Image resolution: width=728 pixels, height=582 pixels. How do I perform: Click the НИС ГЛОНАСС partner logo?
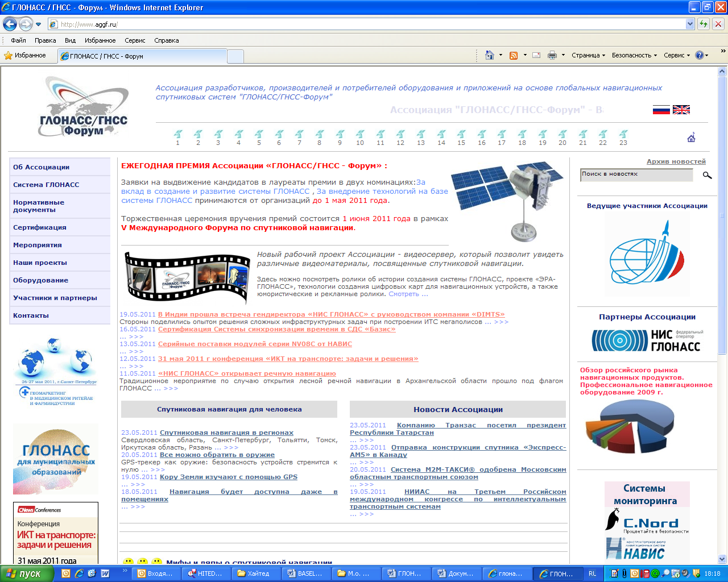[647, 340]
